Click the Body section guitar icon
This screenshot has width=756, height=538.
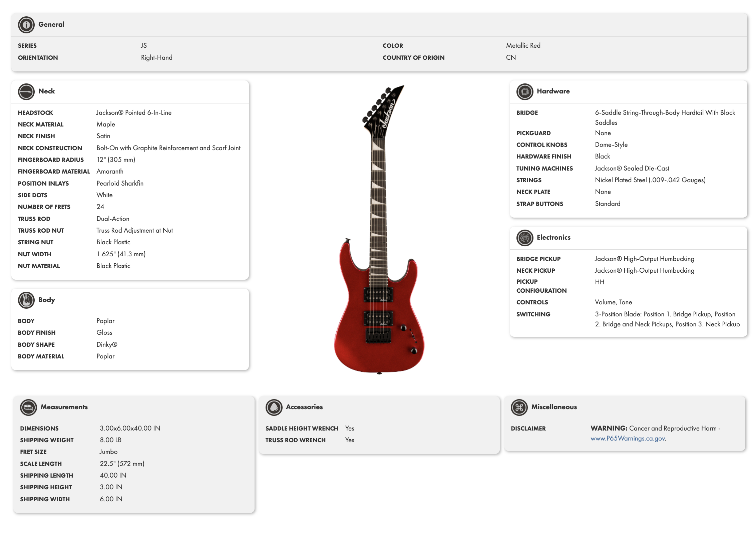tap(26, 300)
